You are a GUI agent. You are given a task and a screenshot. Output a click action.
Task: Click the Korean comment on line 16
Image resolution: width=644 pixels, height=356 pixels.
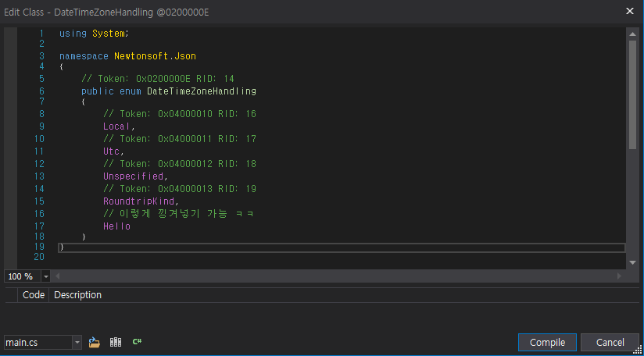click(178, 214)
